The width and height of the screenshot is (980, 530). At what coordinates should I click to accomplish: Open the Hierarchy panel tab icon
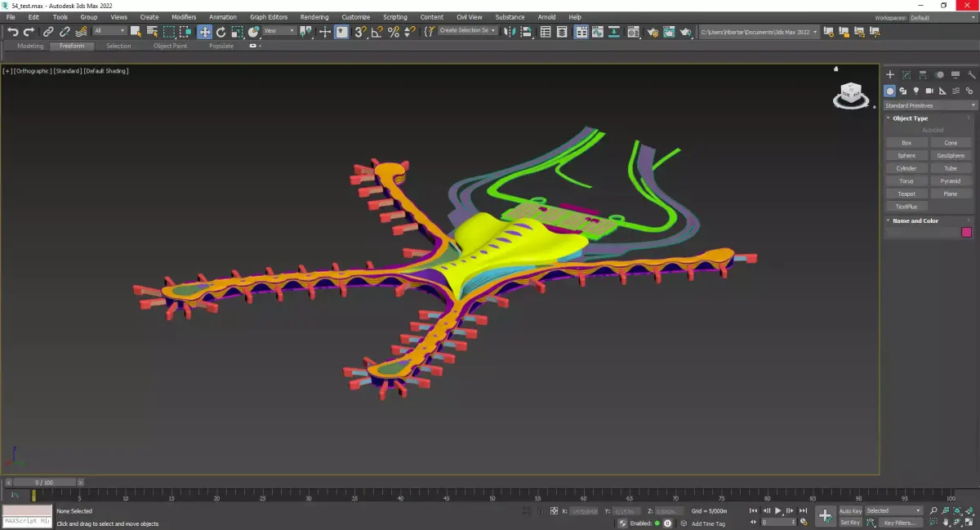click(923, 74)
